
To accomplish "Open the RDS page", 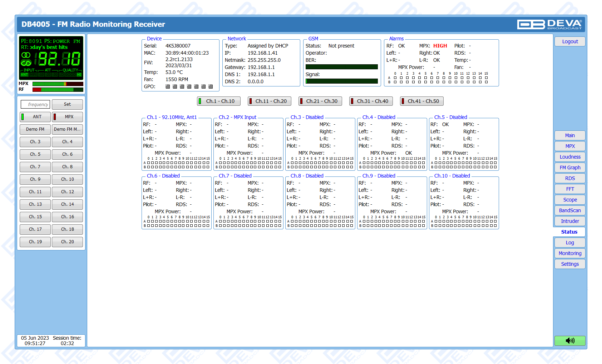I will point(570,178).
